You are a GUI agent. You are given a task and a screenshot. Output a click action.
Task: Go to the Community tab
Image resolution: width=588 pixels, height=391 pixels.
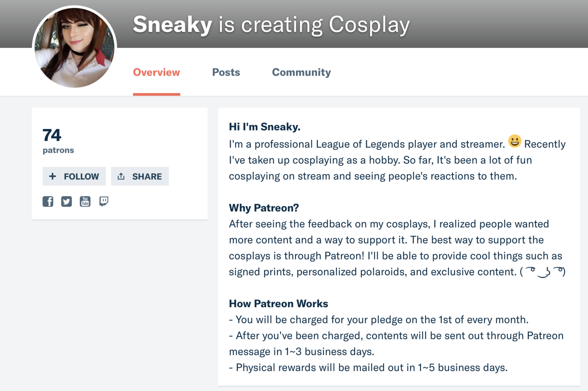(x=301, y=72)
